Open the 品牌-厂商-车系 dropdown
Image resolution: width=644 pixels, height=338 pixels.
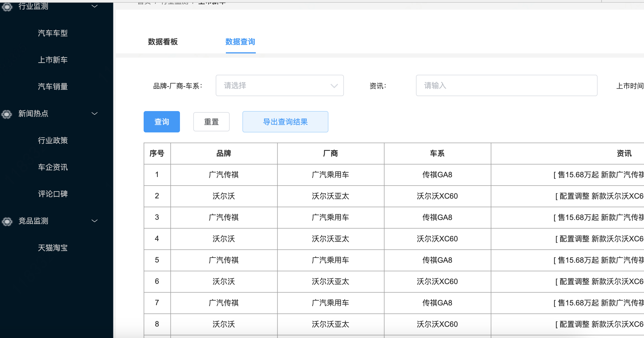280,85
